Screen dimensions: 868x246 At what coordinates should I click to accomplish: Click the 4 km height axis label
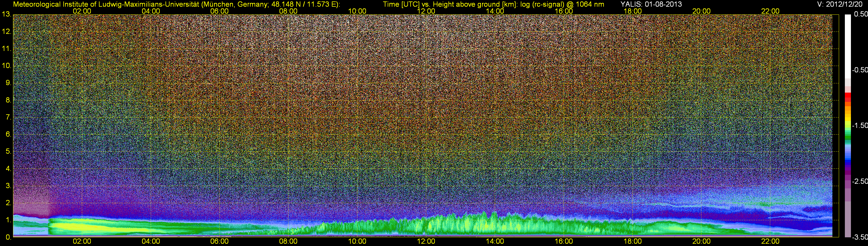tap(8, 168)
